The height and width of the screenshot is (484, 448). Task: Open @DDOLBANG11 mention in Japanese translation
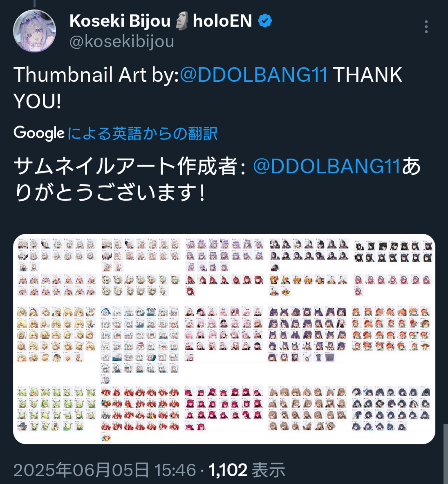[x=327, y=166]
